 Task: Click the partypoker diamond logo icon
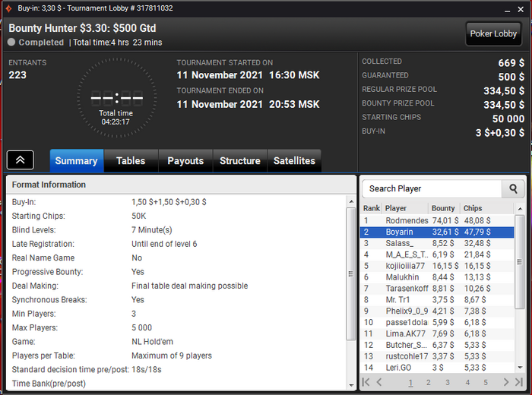coord(9,8)
